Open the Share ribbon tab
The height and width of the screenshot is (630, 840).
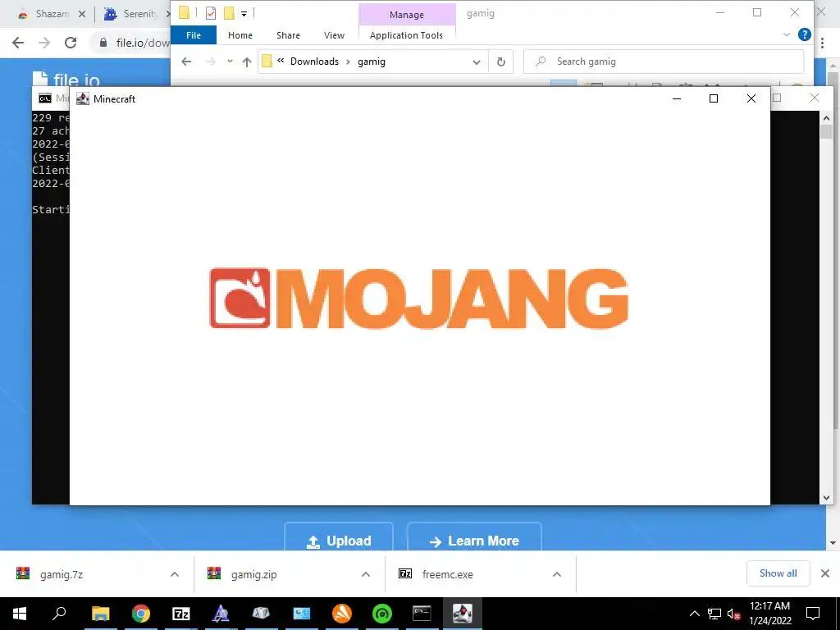(288, 35)
